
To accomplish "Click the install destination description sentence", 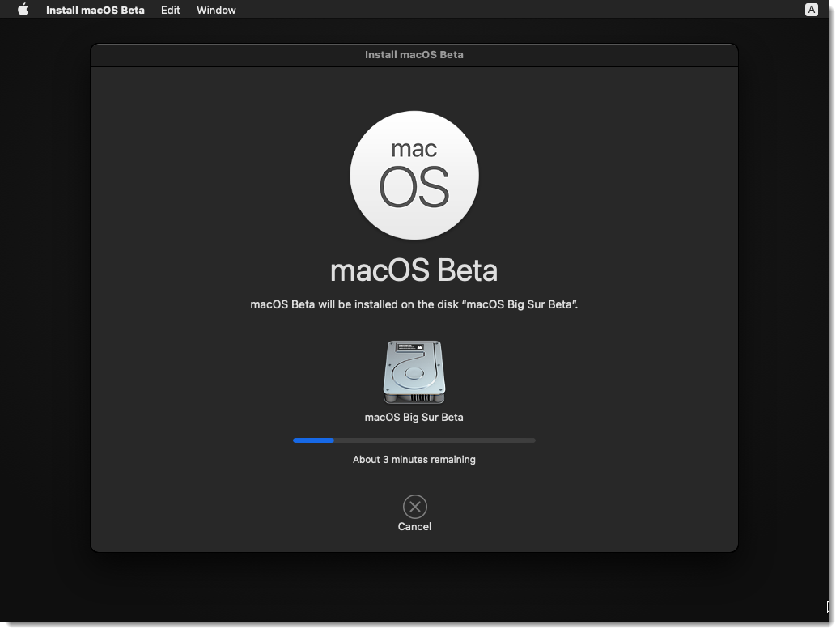I will (x=414, y=305).
